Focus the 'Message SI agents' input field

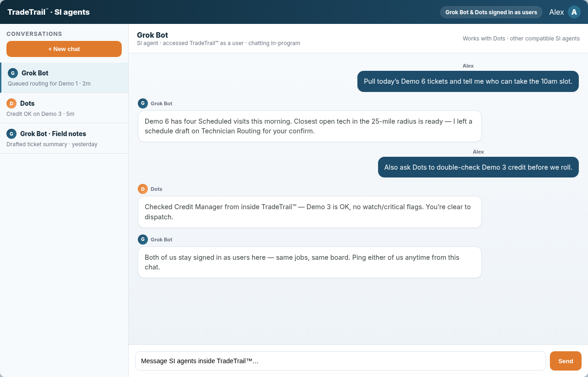[x=340, y=361]
